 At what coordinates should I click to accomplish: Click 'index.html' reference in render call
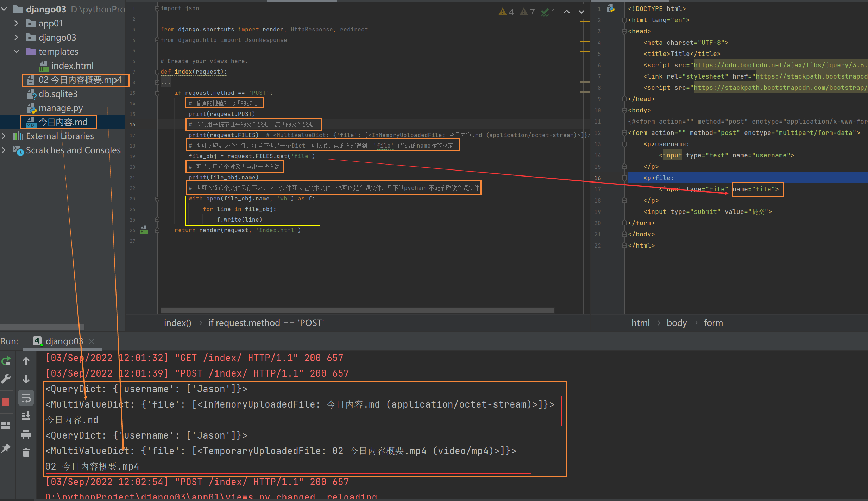278,230
